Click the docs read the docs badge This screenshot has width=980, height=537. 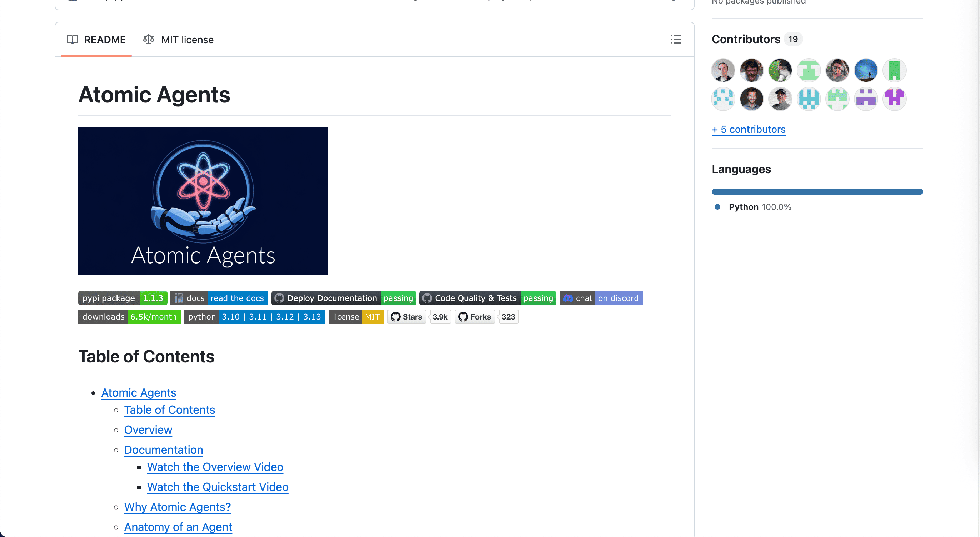(219, 298)
